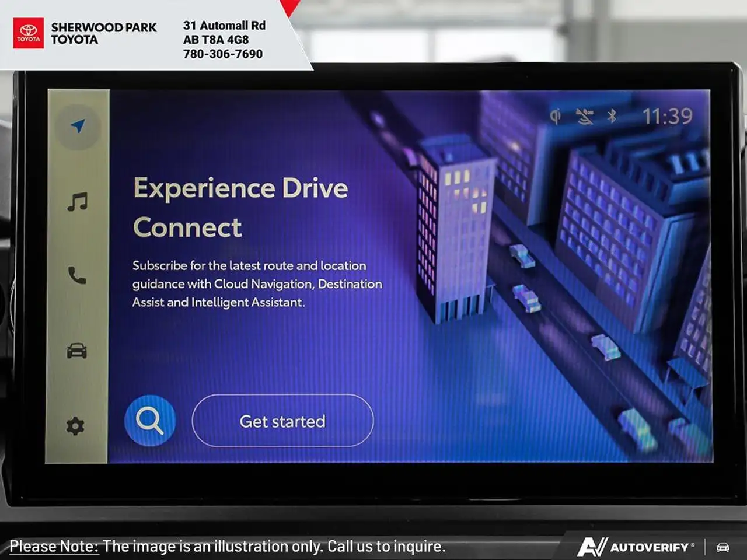This screenshot has height=560, width=747.
Task: Tap the Bluetooth status icon
Action: (x=612, y=116)
